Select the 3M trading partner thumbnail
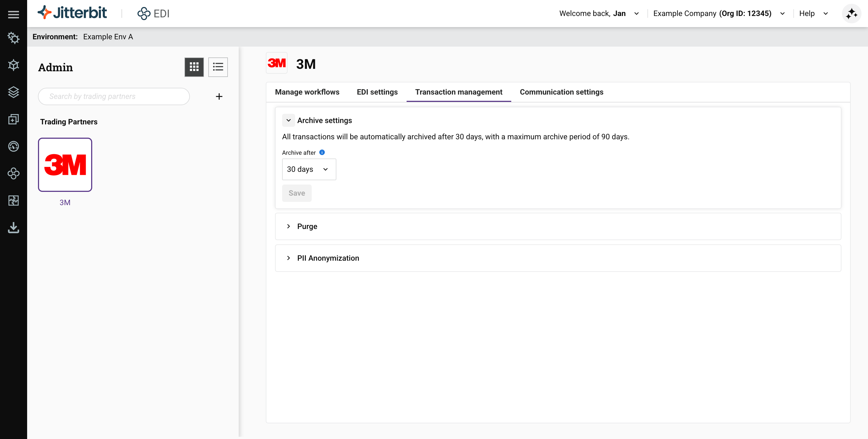 [x=65, y=165]
